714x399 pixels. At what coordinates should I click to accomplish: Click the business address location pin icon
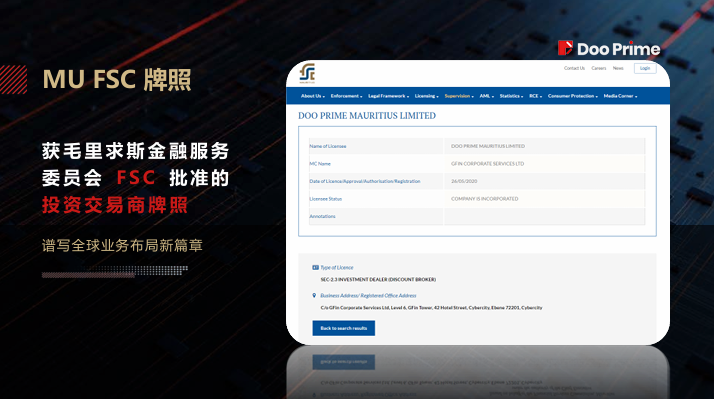314,295
